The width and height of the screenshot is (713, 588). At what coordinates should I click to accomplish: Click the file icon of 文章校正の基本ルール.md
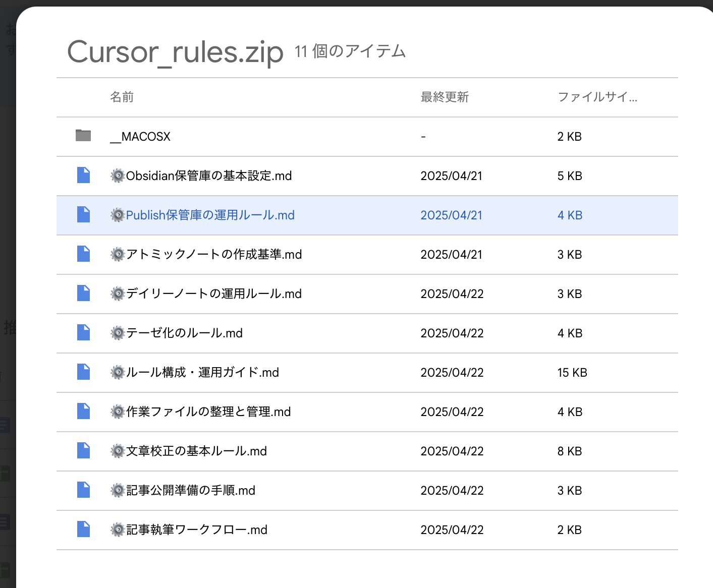tap(83, 450)
